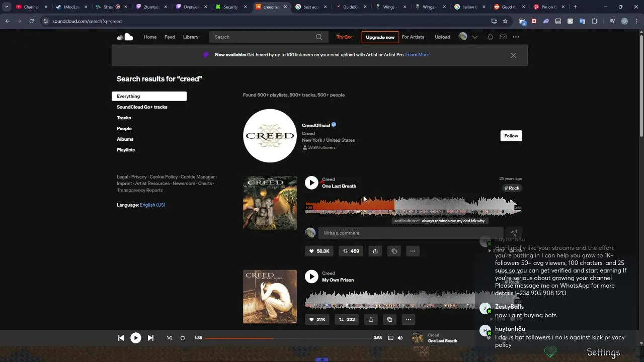Open One Last Breath album artwork
This screenshot has height=362, width=644.
point(270,203)
